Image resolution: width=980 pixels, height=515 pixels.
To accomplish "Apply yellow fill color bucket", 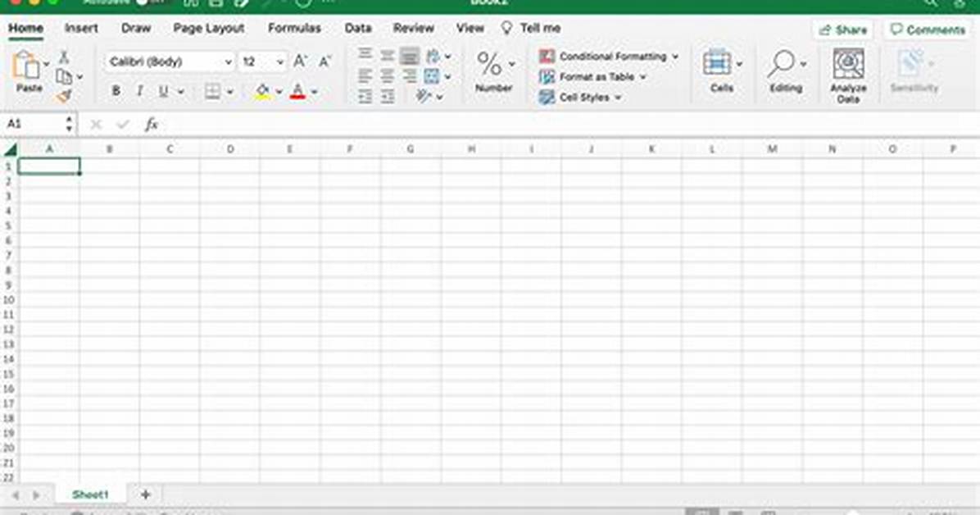I will 262,91.
